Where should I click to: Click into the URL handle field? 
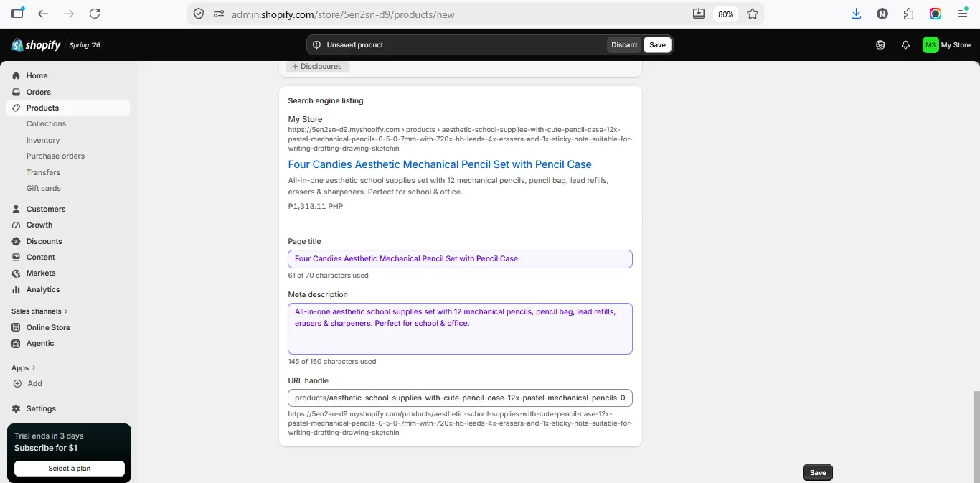tap(460, 398)
